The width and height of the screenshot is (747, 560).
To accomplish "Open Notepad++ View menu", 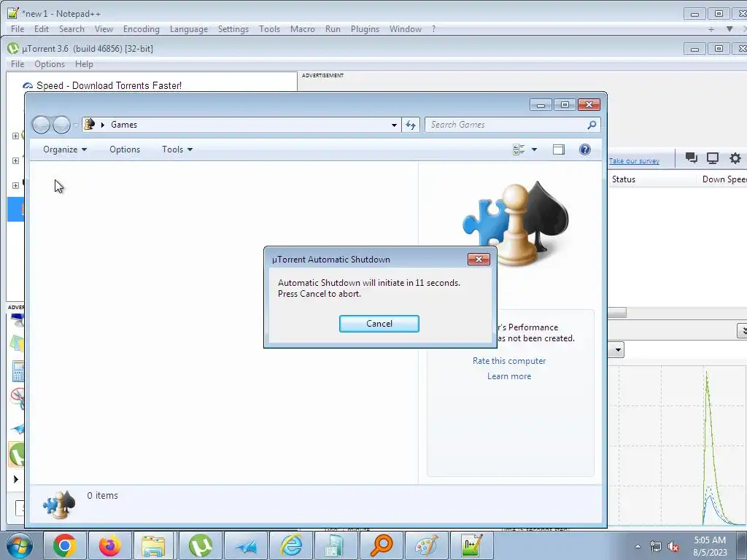I will click(104, 29).
